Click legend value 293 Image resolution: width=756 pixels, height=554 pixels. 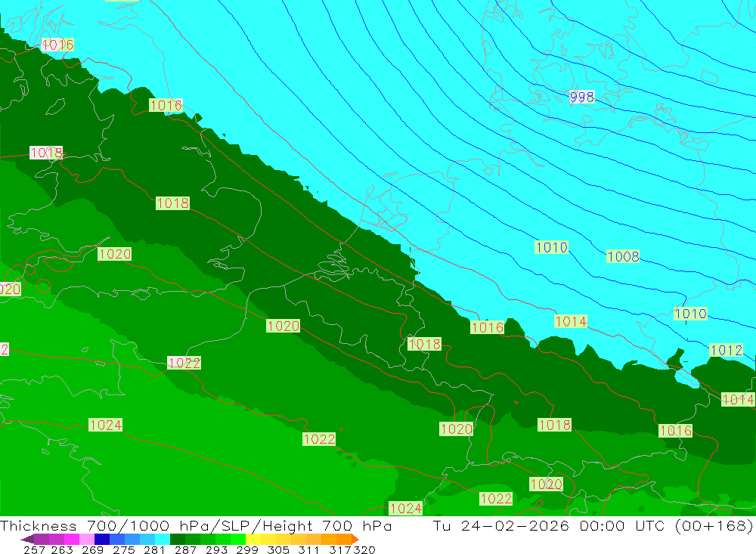216,549
